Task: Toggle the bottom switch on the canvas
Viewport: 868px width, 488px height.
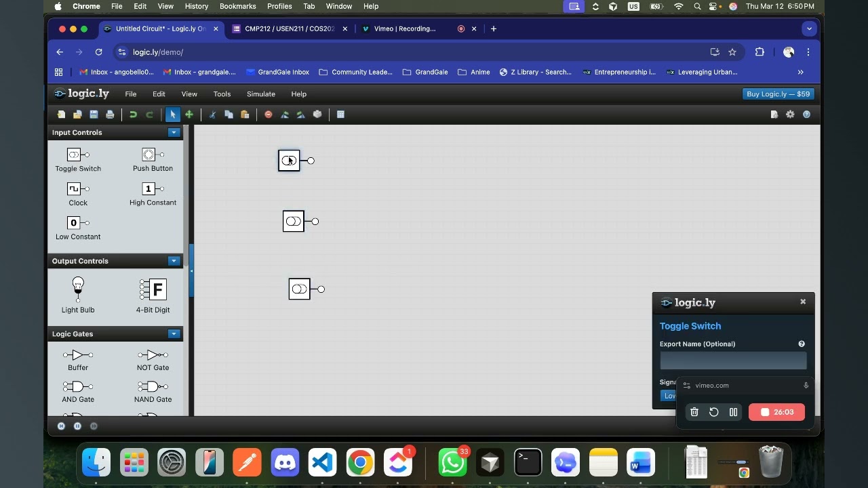Action: [x=299, y=289]
